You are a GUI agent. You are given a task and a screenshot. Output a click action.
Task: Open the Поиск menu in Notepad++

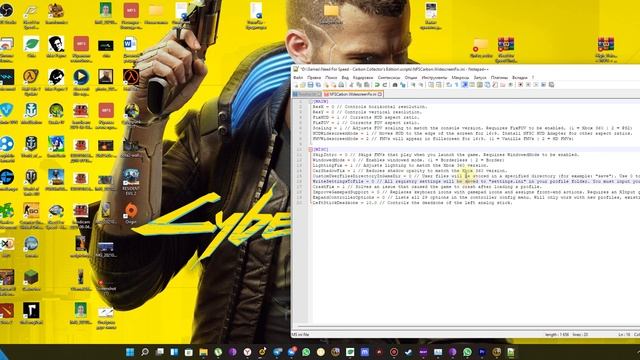[331, 78]
